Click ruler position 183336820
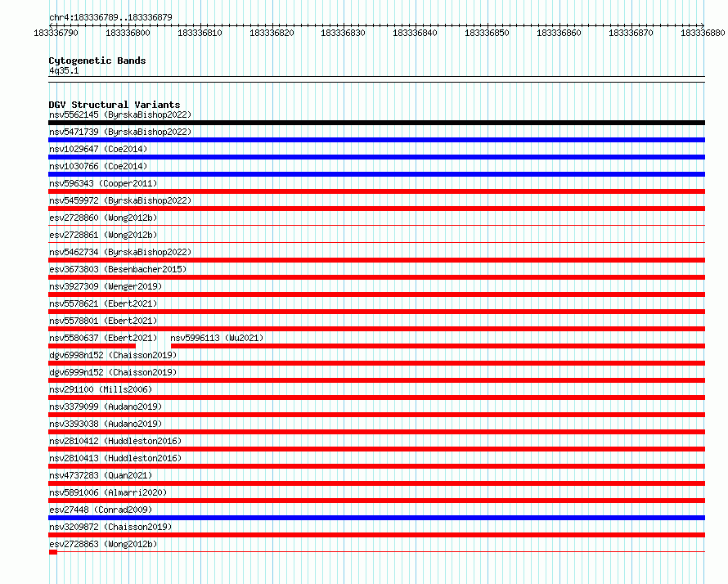The height and width of the screenshot is (584, 728). pyautogui.click(x=272, y=33)
